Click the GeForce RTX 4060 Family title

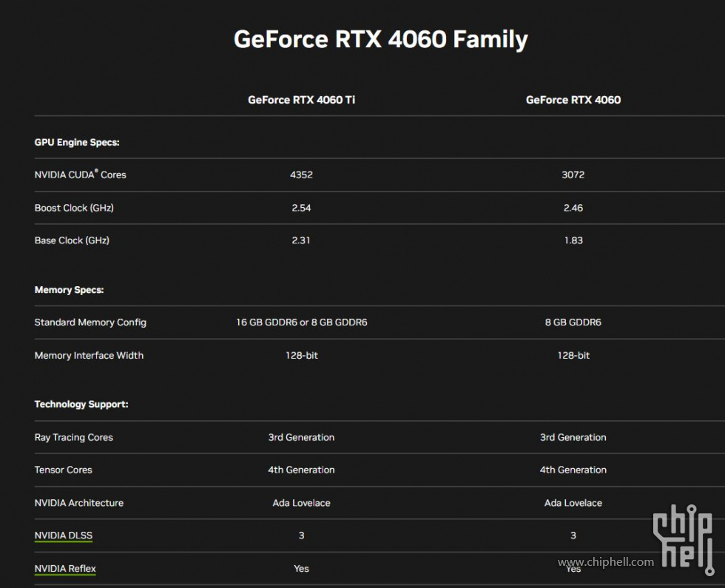coord(380,39)
